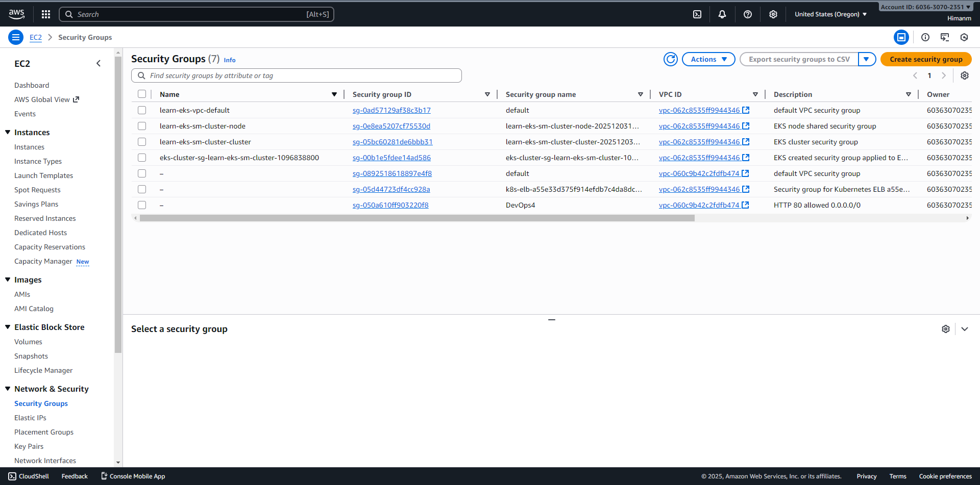Click the refresh security groups icon
This screenshot has width=980, height=485.
(x=671, y=59)
